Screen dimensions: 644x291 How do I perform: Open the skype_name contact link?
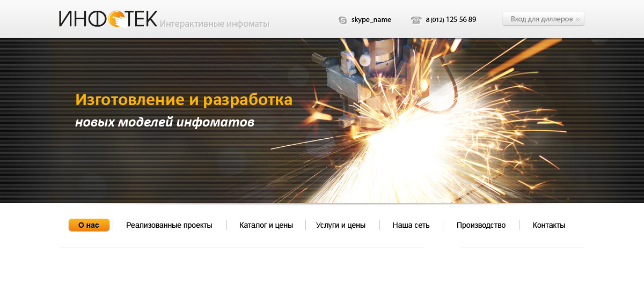[x=371, y=20]
